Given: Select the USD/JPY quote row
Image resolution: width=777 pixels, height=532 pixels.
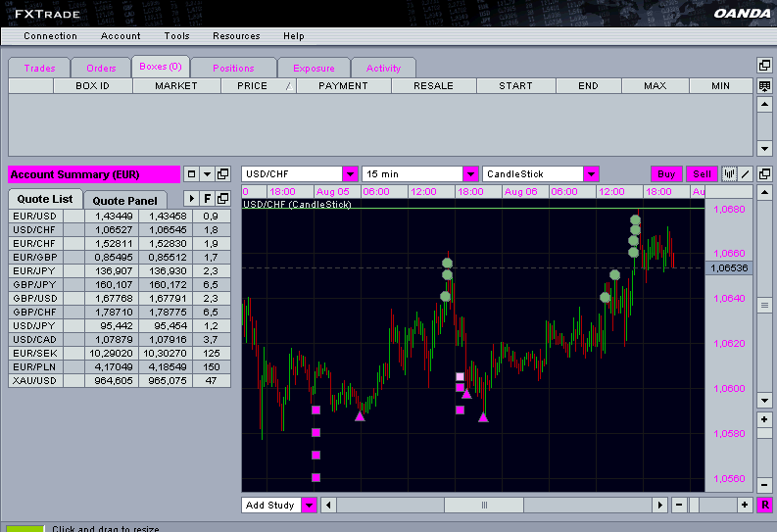Looking at the screenshot, I should coord(120,326).
